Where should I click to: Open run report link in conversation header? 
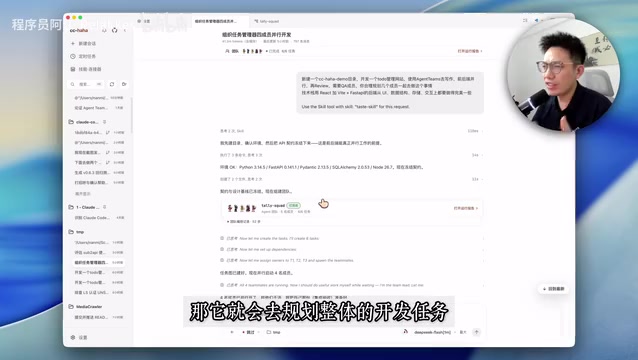point(470,51)
